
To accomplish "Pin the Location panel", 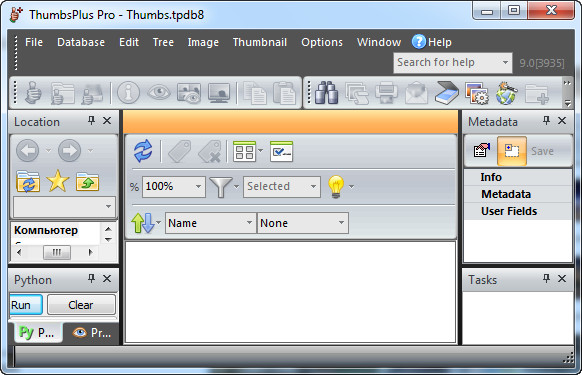I will (91, 121).
